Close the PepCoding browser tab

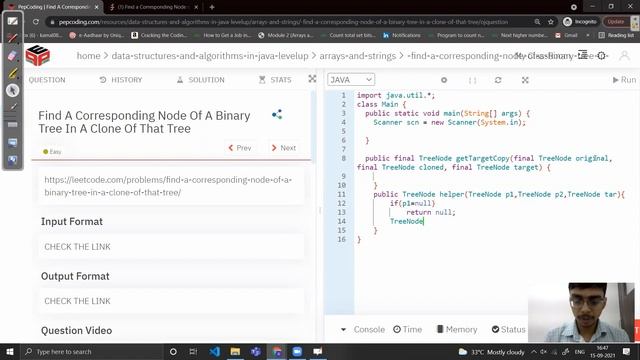pos(96,7)
